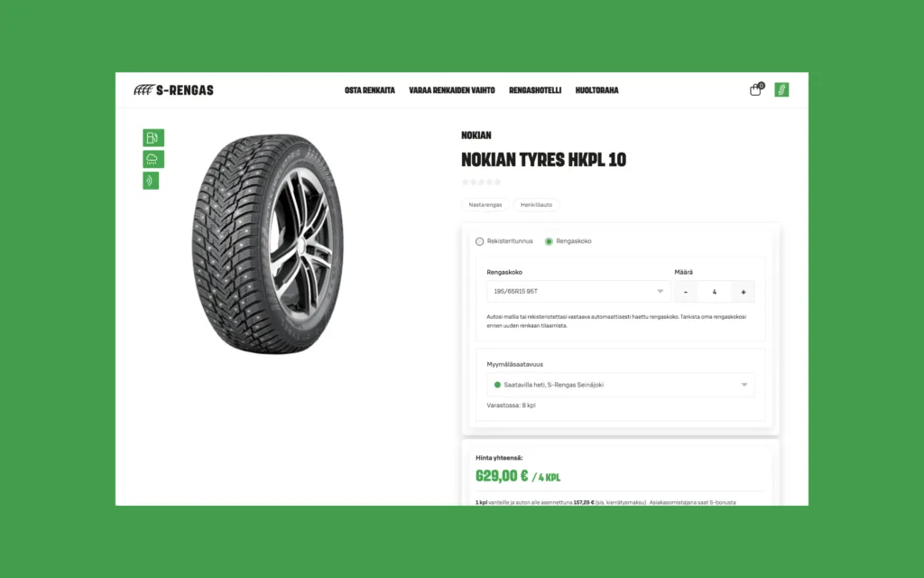Screen dimensions: 924x578
Task: Go to the Rengashotelli page
Action: [535, 90]
